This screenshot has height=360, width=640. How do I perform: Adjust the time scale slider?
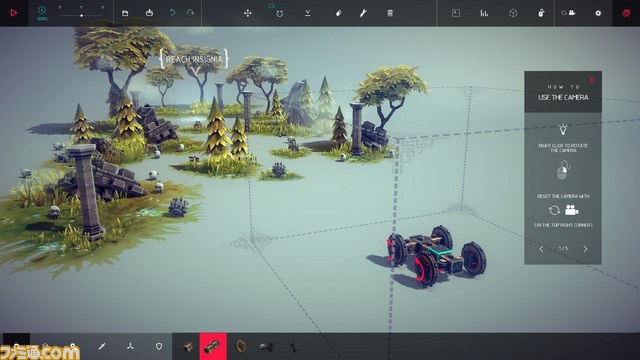(x=81, y=15)
